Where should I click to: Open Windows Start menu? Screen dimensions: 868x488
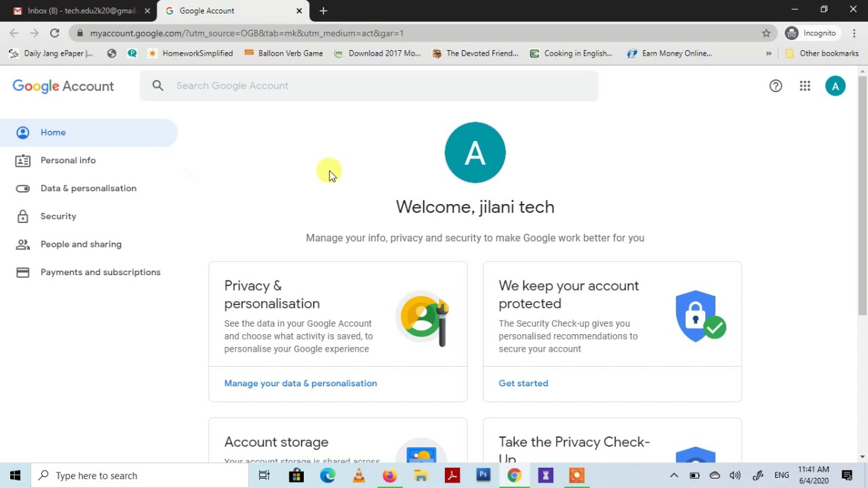(x=16, y=476)
